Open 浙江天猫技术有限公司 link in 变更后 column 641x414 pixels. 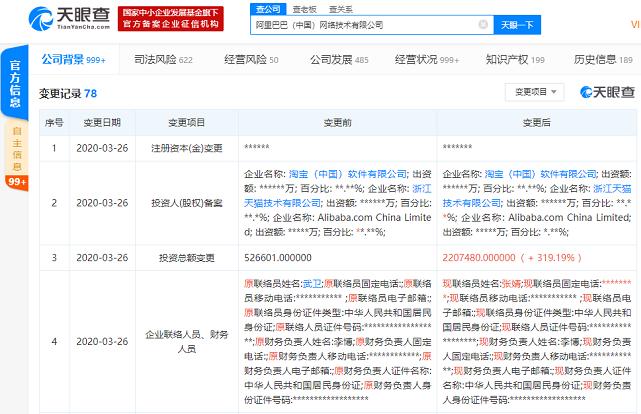[537, 196]
